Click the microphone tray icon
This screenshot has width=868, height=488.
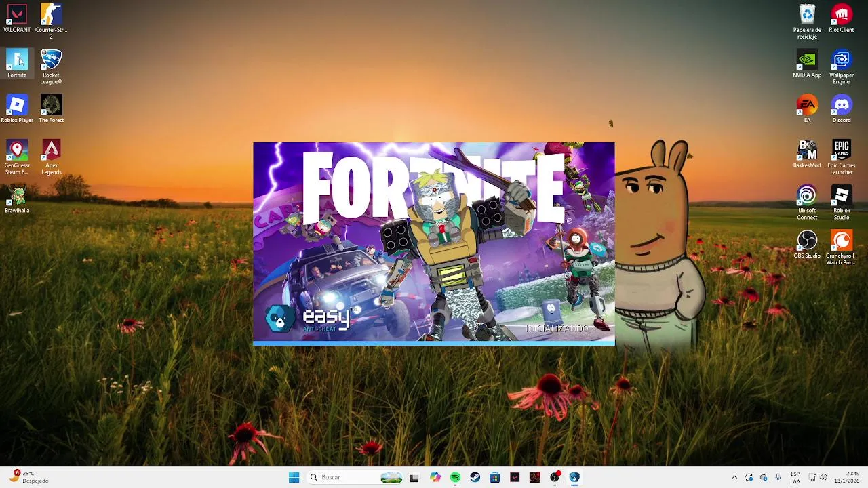tap(778, 477)
